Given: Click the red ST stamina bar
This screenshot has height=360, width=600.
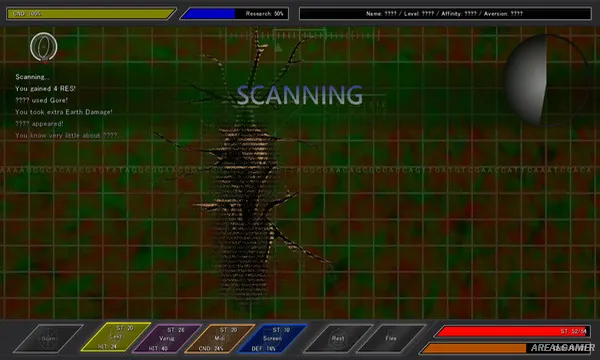Looking at the screenshot, I should [512, 331].
